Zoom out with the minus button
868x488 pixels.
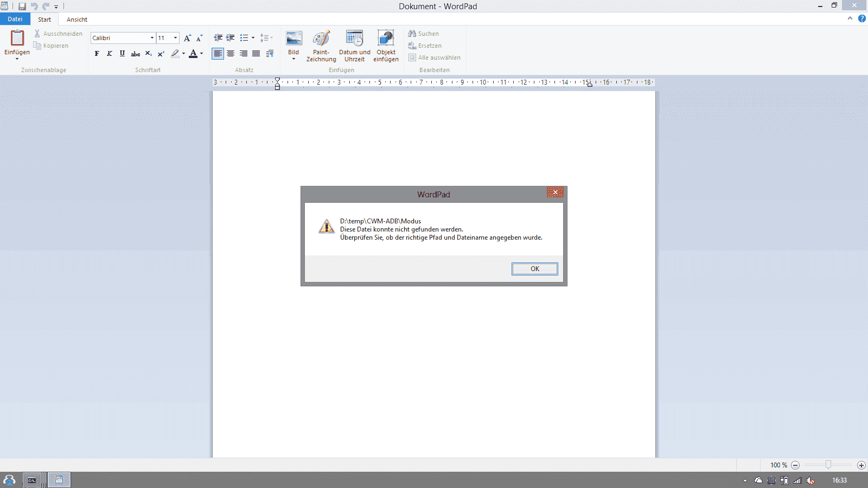coord(795,465)
